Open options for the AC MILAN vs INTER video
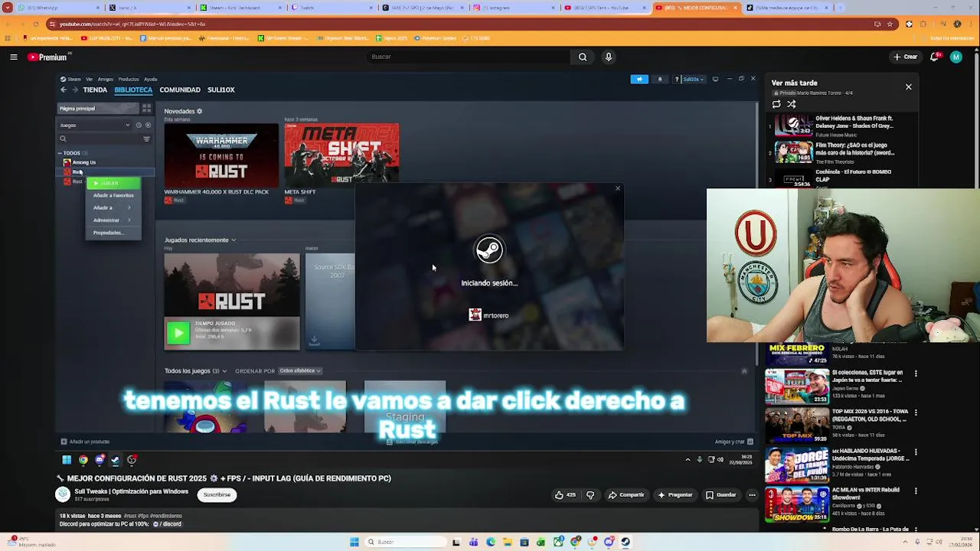The image size is (980, 551). (916, 491)
